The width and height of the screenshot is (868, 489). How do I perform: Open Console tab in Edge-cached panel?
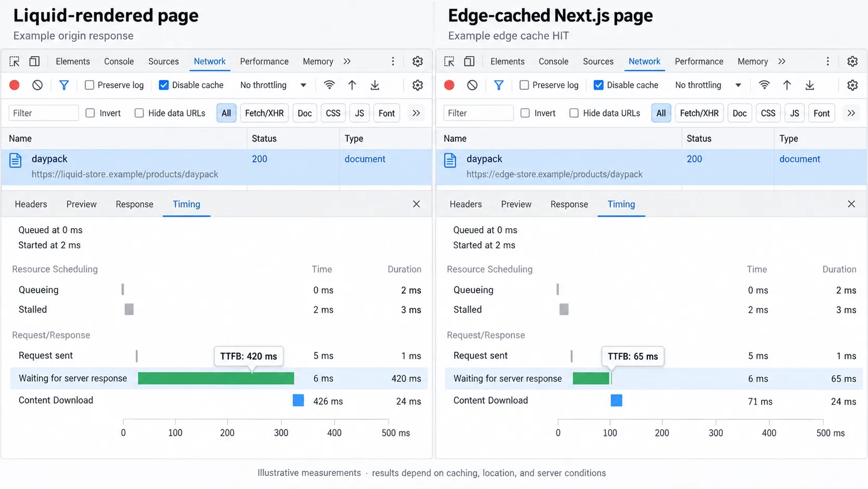point(553,61)
